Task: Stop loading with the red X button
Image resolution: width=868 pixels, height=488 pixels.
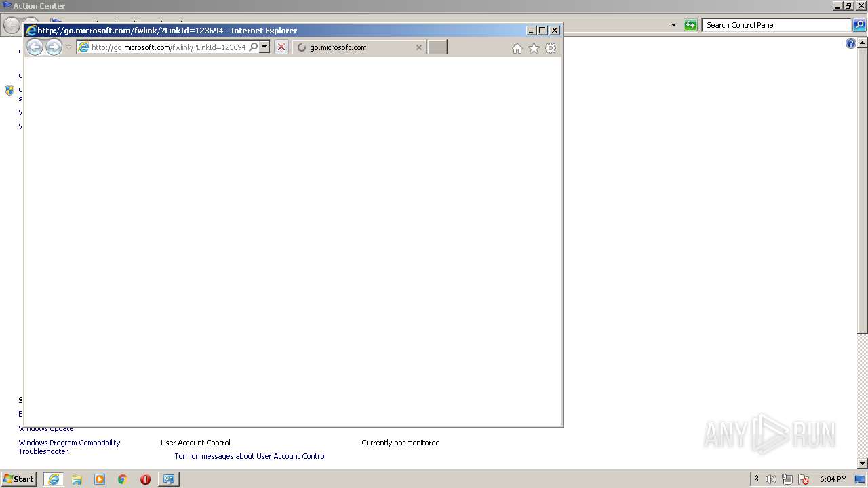Action: click(281, 47)
